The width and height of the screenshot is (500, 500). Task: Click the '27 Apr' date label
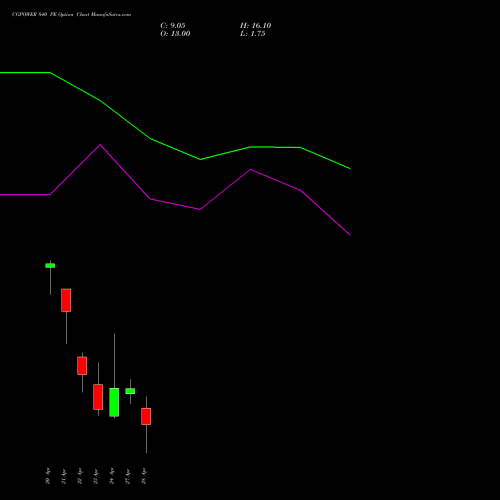pyautogui.click(x=128, y=476)
